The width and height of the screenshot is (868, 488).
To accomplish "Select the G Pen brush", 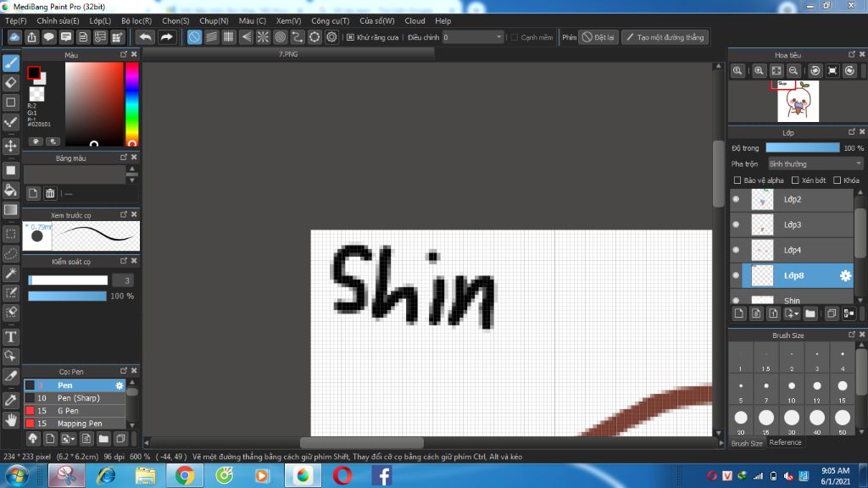I will [75, 411].
